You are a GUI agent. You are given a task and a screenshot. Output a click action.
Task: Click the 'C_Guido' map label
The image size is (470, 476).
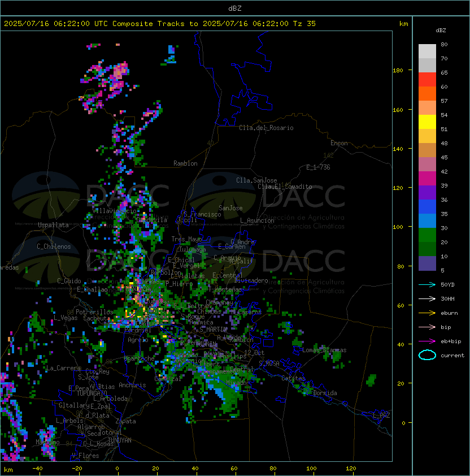point(69,281)
